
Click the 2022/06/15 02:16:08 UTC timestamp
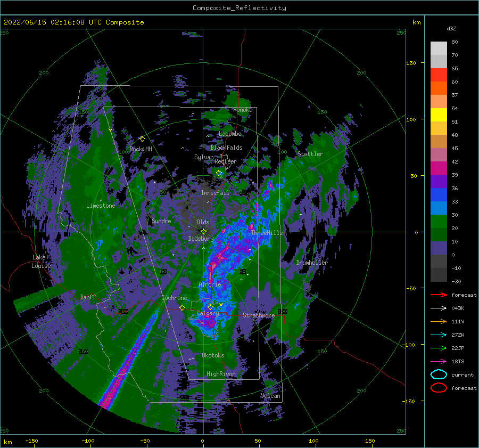click(x=53, y=22)
